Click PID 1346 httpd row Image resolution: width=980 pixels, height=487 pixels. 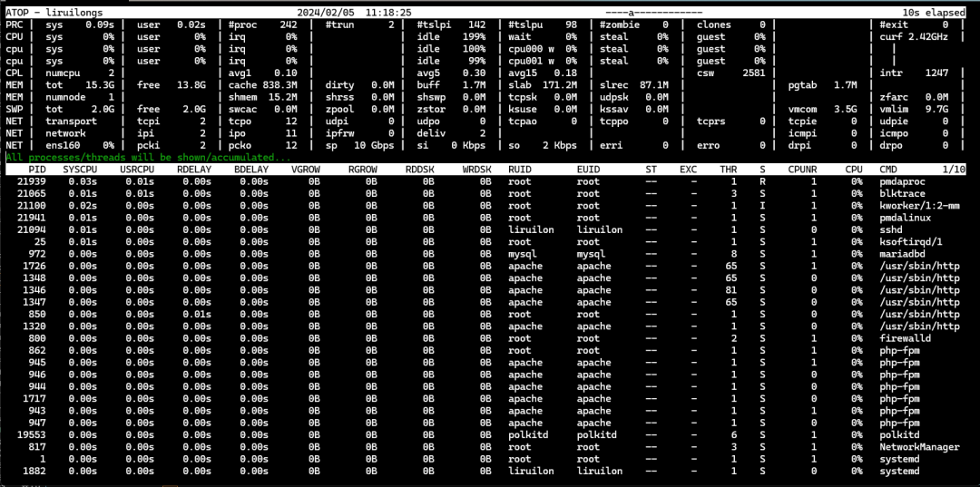[x=34, y=290]
